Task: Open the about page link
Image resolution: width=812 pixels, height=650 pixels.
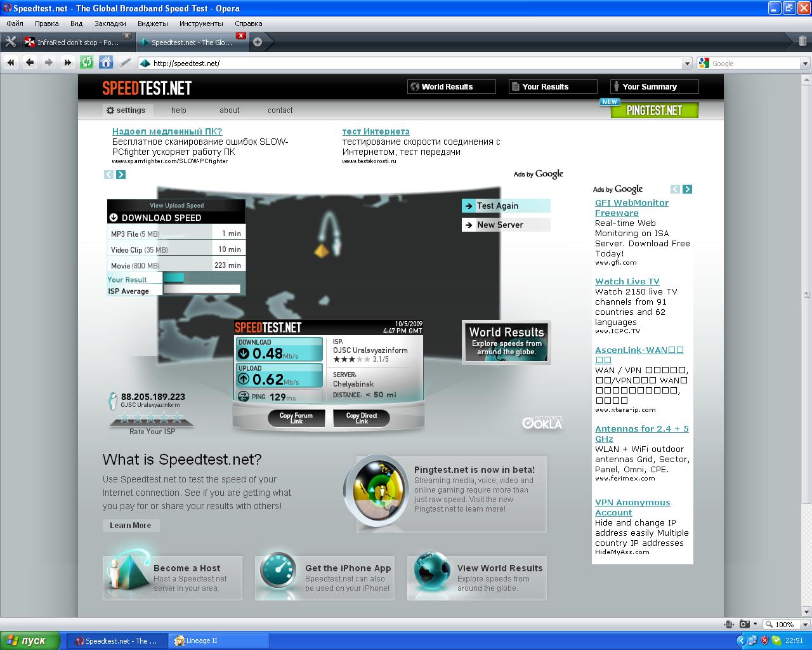Action: click(230, 110)
